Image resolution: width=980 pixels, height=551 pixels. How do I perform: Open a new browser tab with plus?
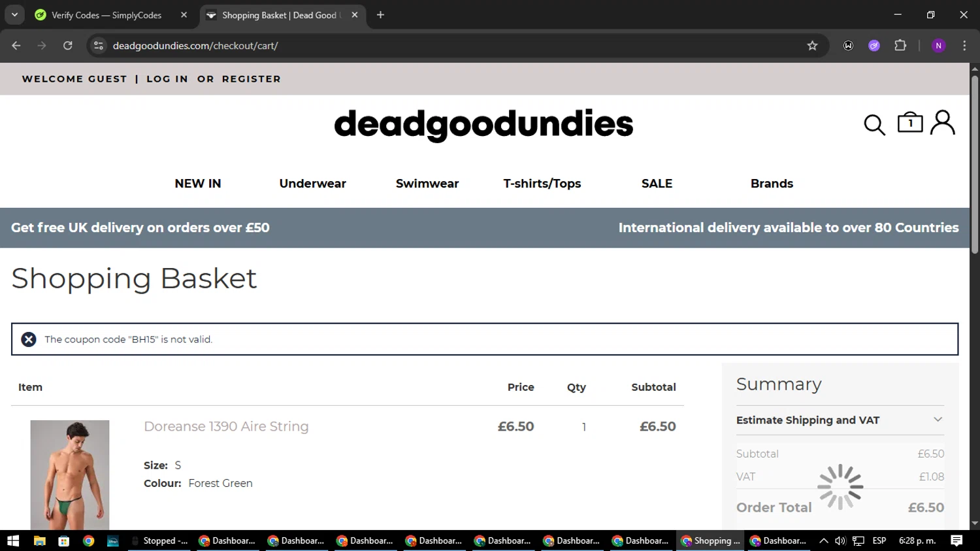click(380, 15)
